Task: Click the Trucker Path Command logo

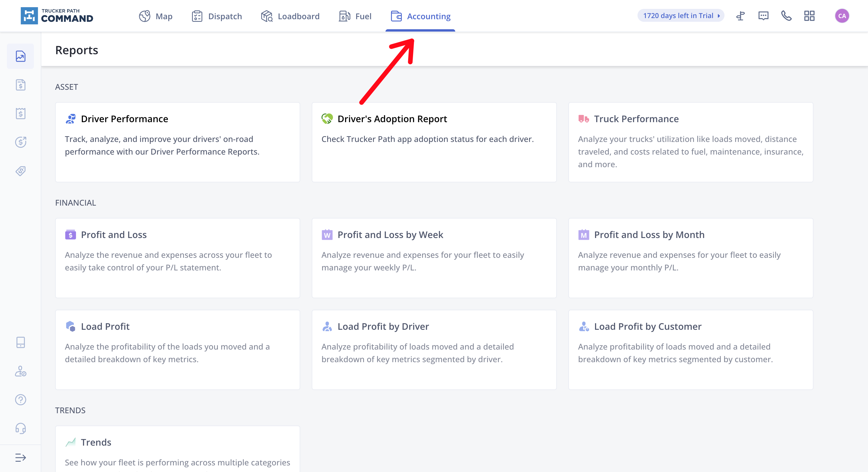Action: 57,16
